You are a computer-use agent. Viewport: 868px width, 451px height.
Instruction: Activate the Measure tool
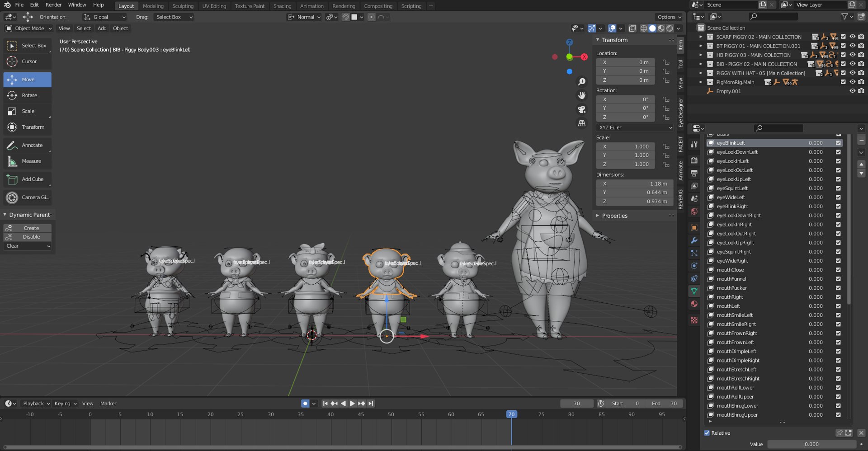[x=27, y=161]
